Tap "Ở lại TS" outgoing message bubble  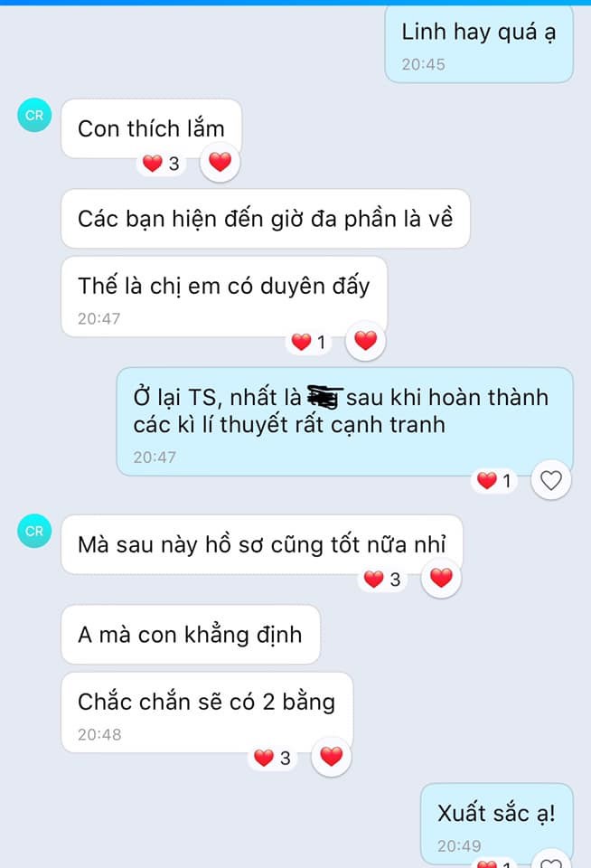click(345, 421)
